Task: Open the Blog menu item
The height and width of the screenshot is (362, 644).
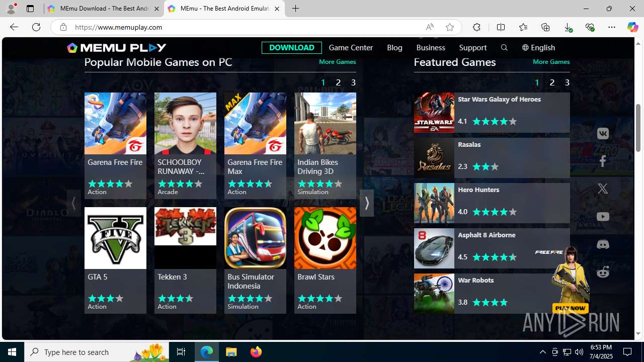Action: pos(394,48)
